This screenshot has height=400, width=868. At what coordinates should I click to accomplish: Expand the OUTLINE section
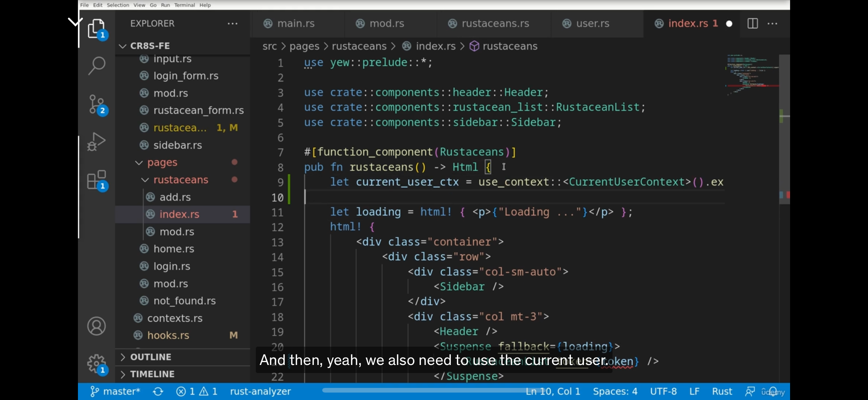click(x=151, y=357)
